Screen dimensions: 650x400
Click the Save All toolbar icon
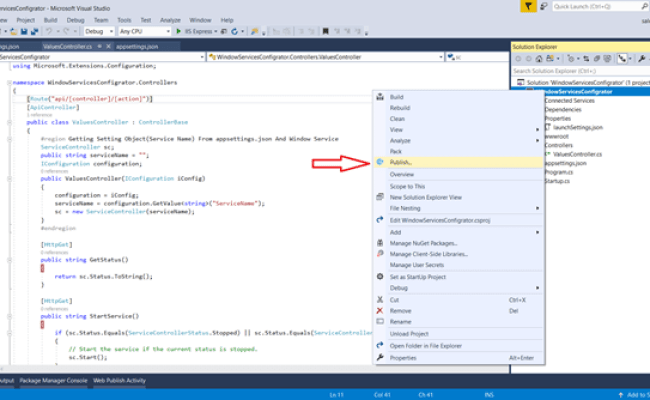[x=34, y=32]
